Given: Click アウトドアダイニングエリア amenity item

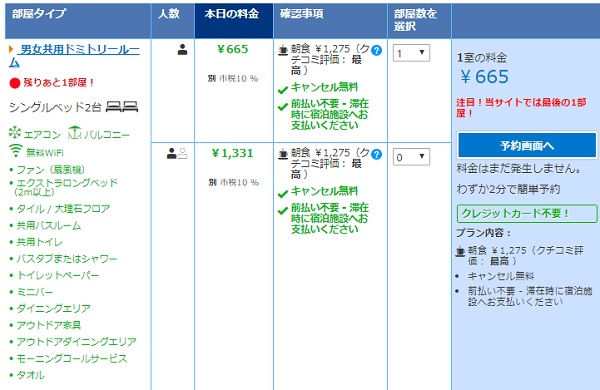Looking at the screenshot, I should [76, 341].
